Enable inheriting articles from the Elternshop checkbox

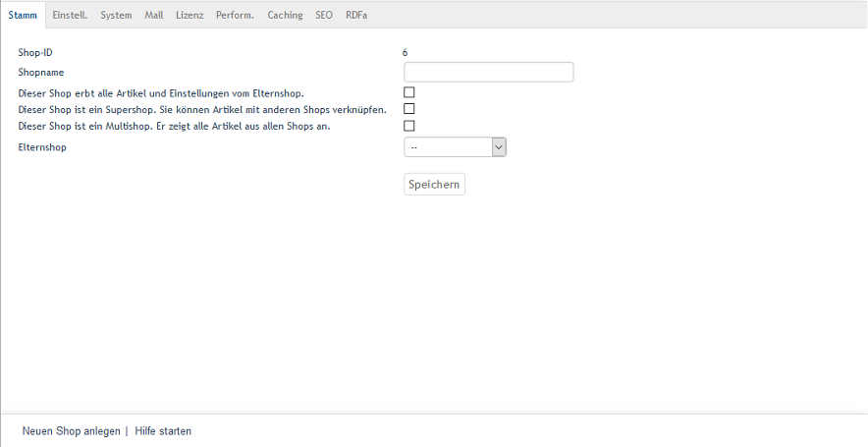click(x=409, y=92)
